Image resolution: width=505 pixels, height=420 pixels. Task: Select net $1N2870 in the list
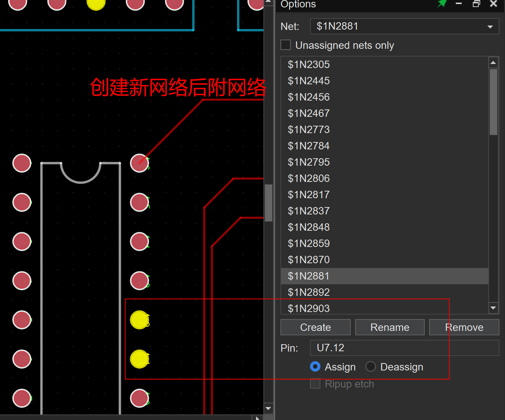click(x=309, y=260)
